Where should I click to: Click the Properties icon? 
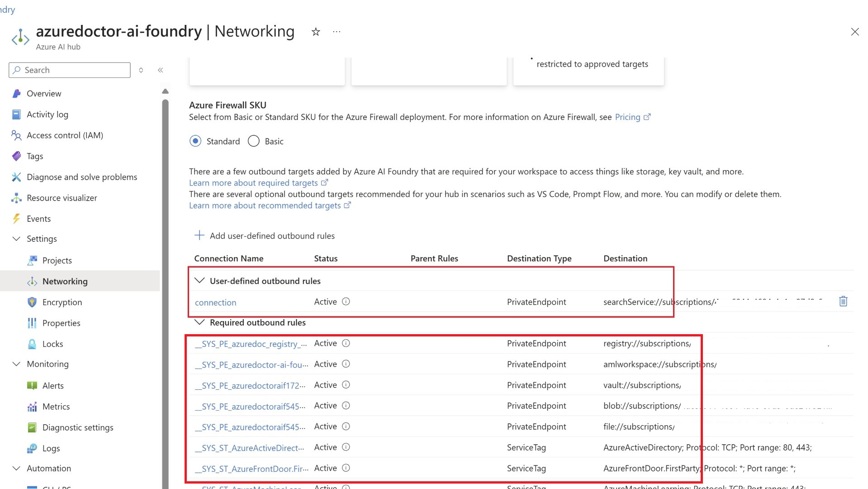pyautogui.click(x=32, y=323)
